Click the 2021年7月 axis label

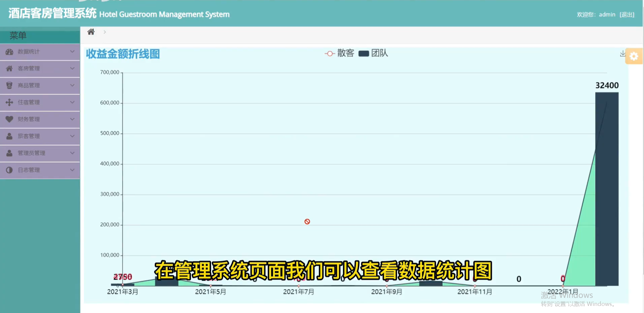coord(299,292)
